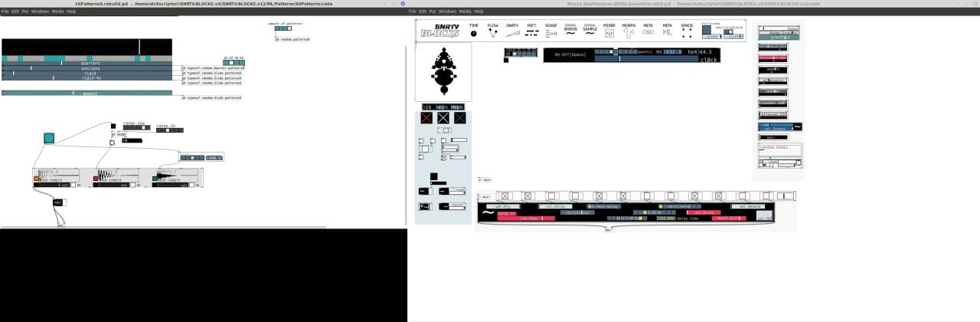980x322 pixels.
Task: Toggle the first crossed checkbox in mixer row
Action: click(505, 196)
